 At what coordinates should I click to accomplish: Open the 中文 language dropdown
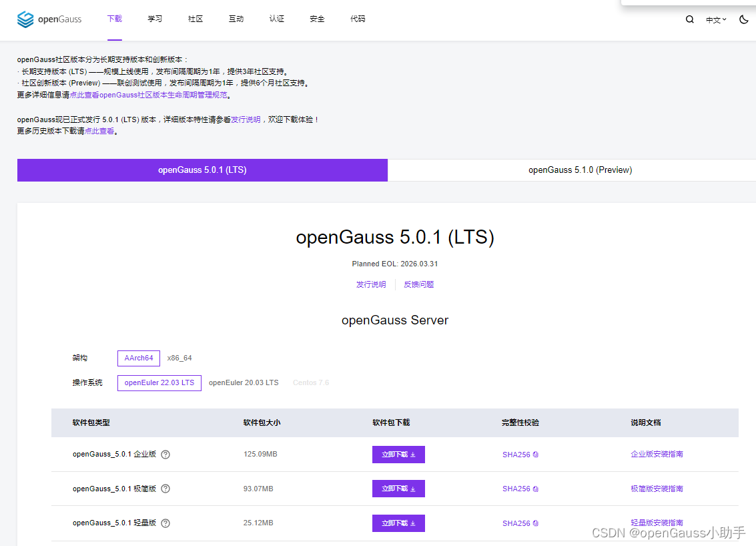click(716, 19)
